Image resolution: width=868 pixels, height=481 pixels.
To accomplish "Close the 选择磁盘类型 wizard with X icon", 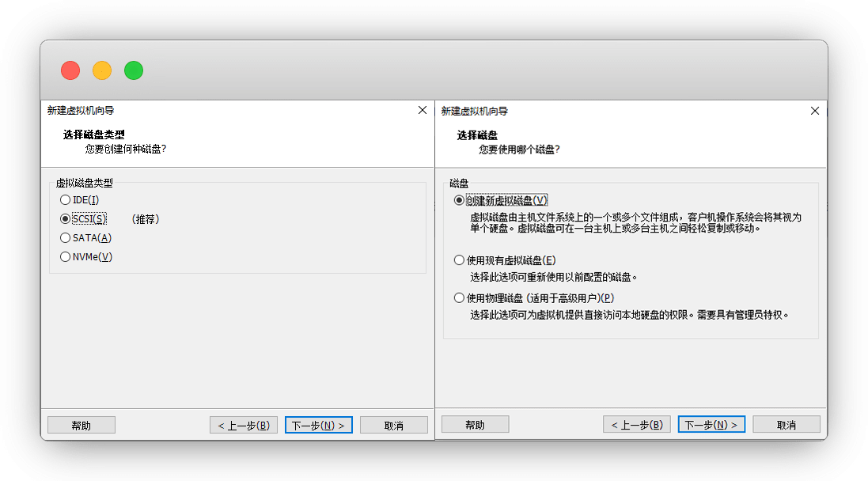I will pyautogui.click(x=423, y=111).
